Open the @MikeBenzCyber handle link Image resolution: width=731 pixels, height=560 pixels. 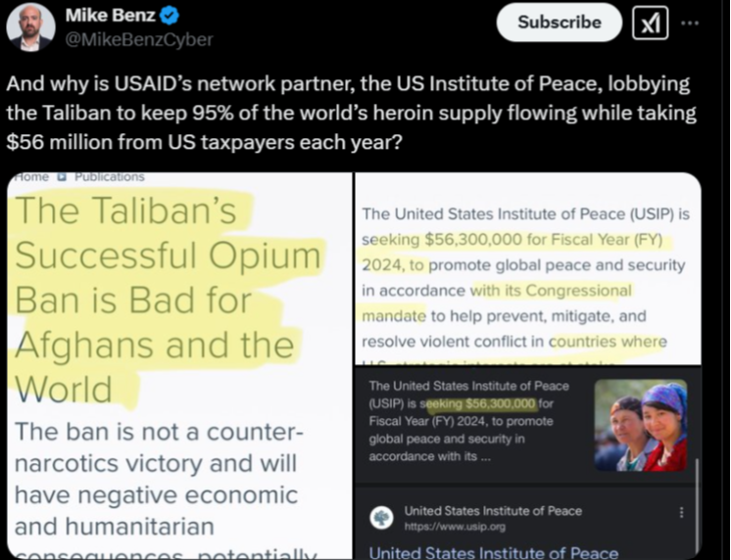pyautogui.click(x=139, y=39)
